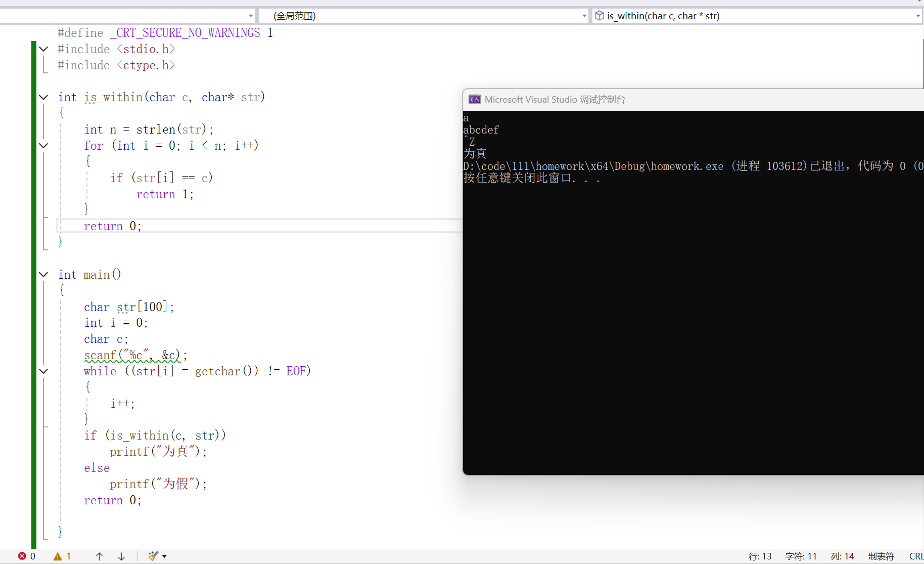Click the warning triangle icon showing 1

coord(58,556)
